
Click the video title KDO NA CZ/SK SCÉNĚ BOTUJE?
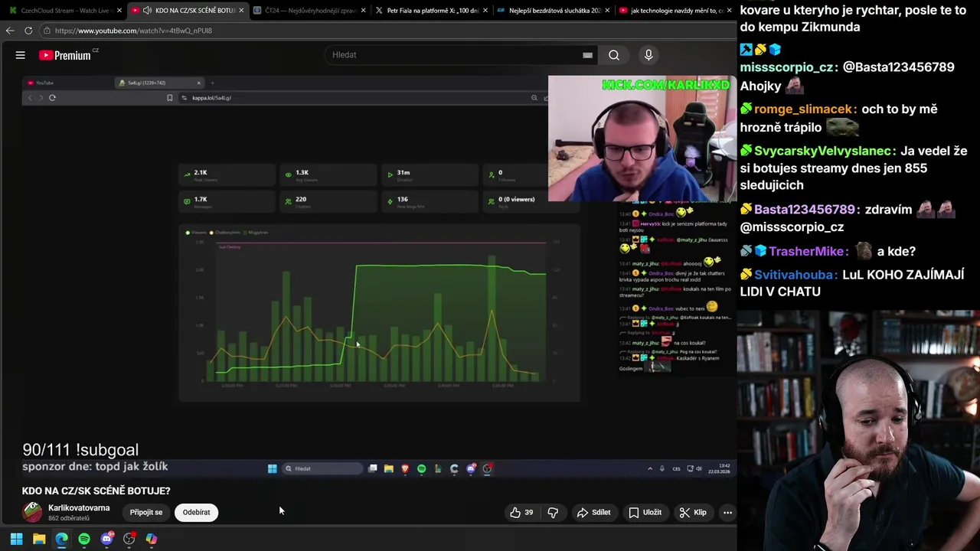[x=96, y=491]
